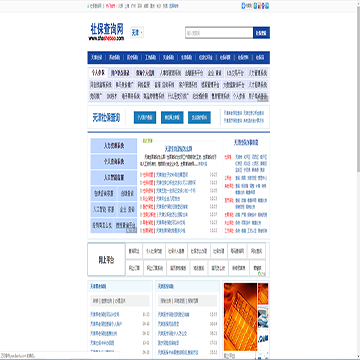
Task: Open the 天津养老保险 section heading
Action: (98, 286)
